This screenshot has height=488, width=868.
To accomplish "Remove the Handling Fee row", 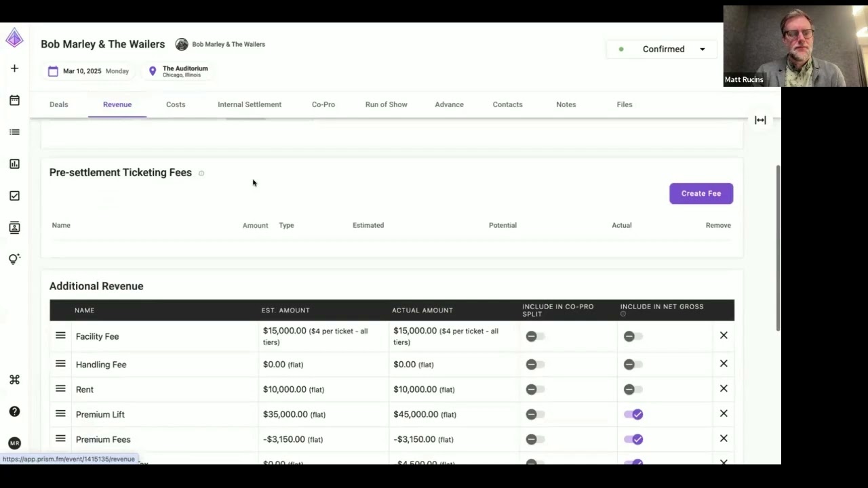I will pos(724,364).
